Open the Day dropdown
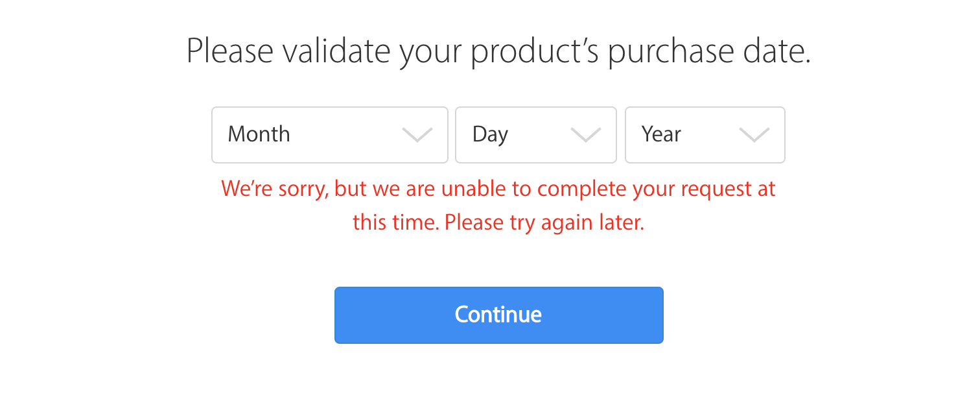Screen dimensions: 980x410 coord(535,135)
